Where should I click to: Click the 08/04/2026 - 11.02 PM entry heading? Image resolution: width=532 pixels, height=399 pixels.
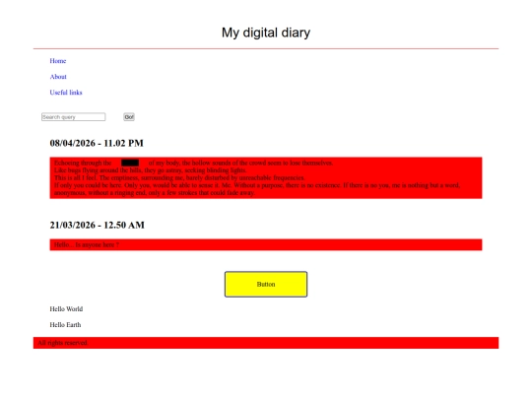tap(97, 143)
